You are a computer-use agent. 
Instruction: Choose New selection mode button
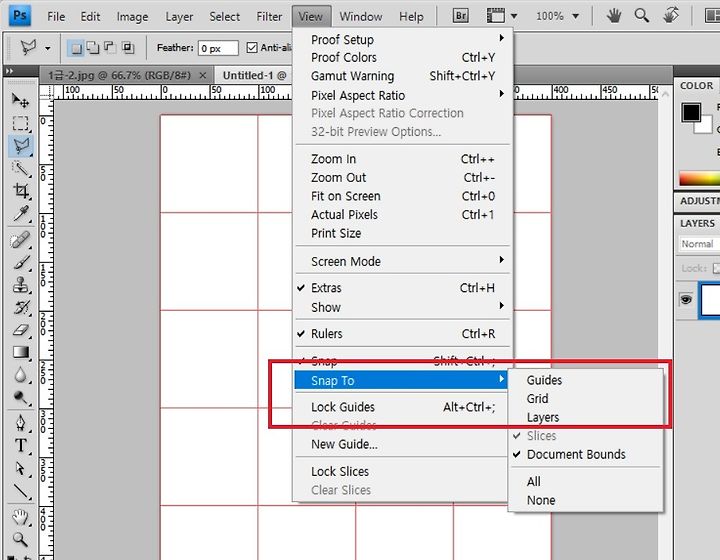[76, 48]
